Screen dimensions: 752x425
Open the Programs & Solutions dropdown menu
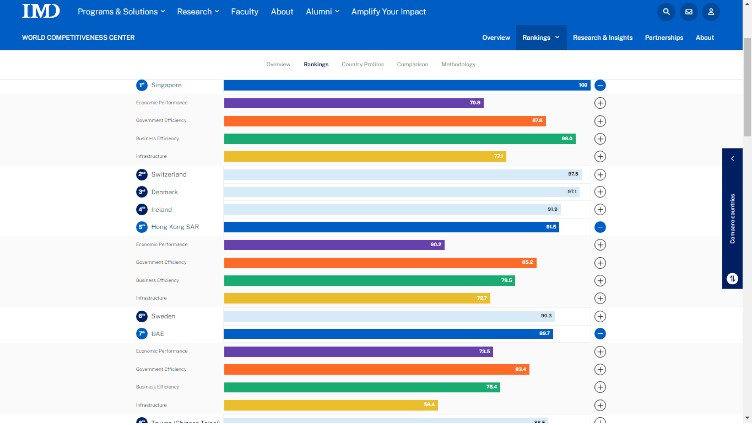click(121, 12)
